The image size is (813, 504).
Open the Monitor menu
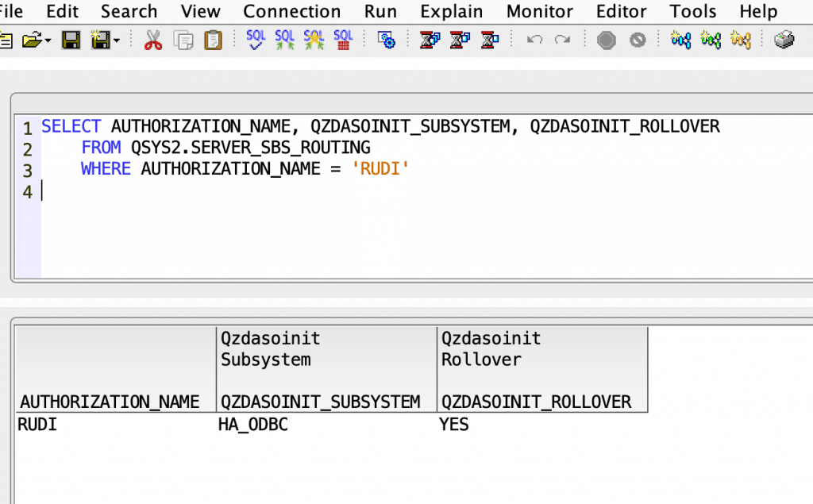click(539, 12)
